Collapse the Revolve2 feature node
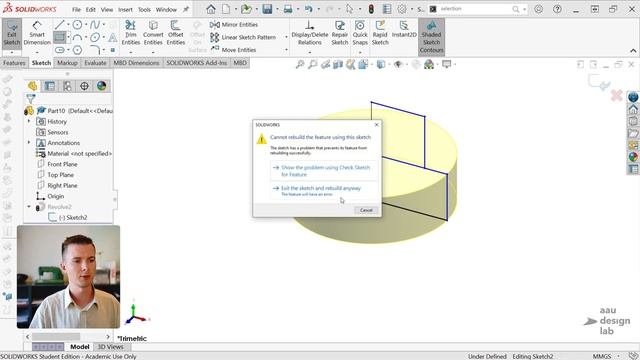This screenshot has height=360, width=640. click(x=29, y=207)
